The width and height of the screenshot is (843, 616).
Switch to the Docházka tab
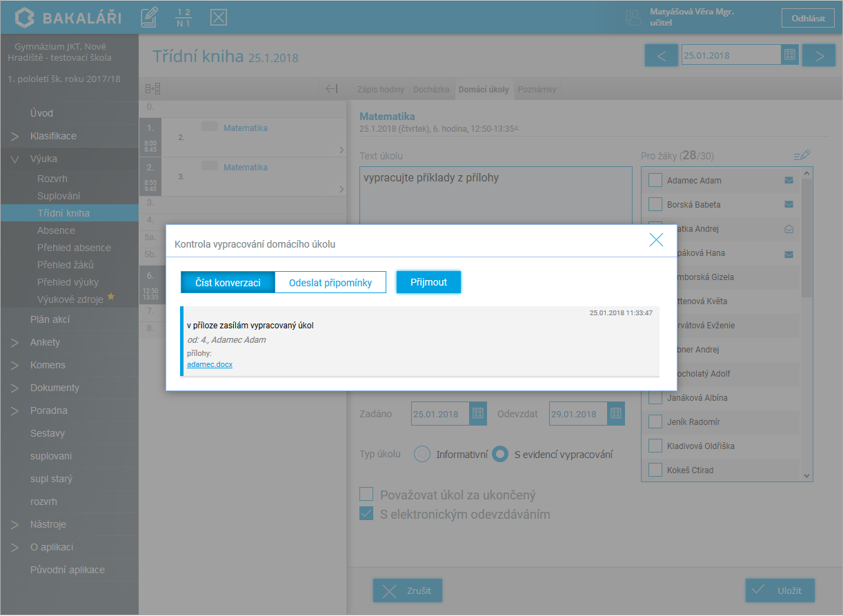431,90
